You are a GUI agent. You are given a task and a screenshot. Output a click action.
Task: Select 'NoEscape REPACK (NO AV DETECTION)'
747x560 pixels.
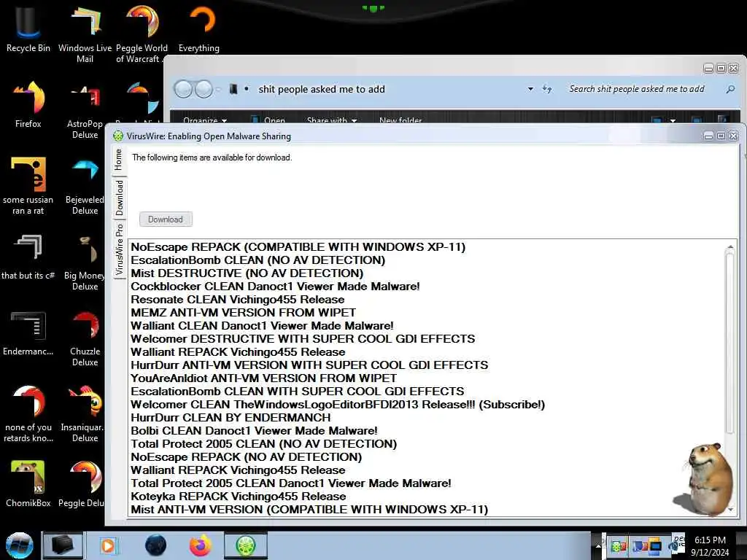247,456
